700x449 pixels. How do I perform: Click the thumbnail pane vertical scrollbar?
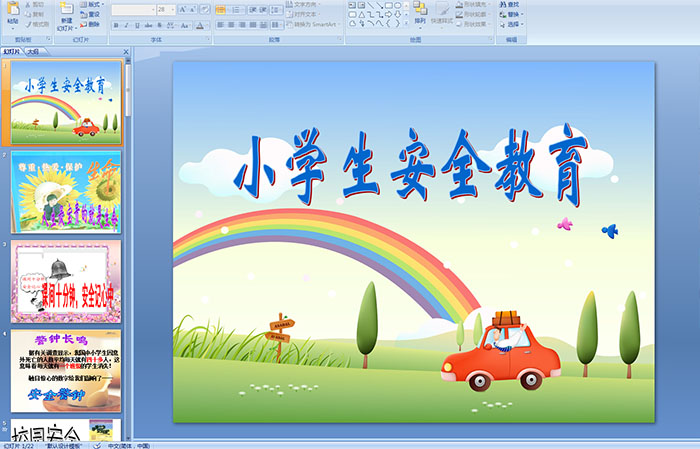click(x=129, y=249)
